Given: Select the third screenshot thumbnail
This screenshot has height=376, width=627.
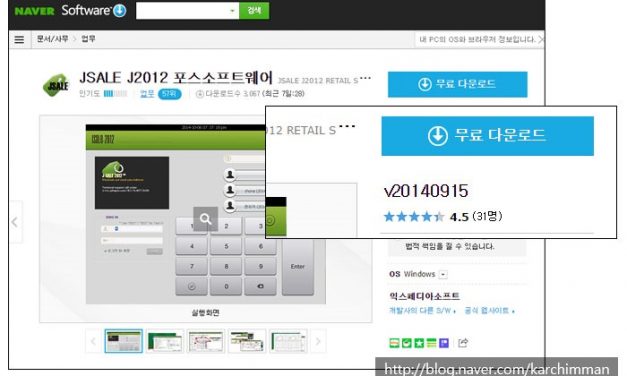Looking at the screenshot, I should pos(206,341).
